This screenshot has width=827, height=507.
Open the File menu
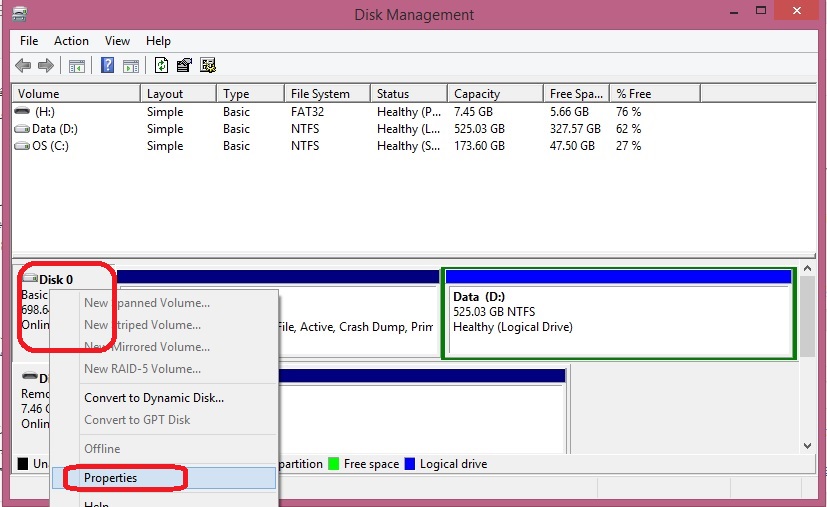click(29, 41)
